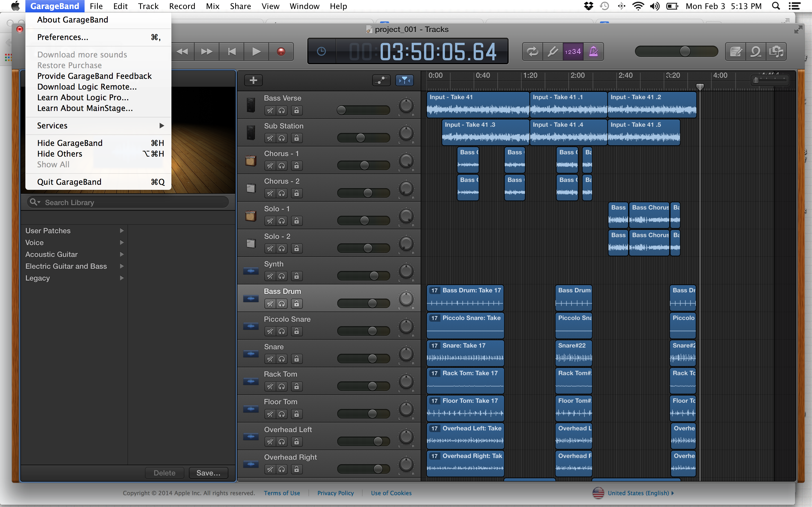Enable the count-in 1234 icon
The height and width of the screenshot is (507, 812).
(x=573, y=51)
